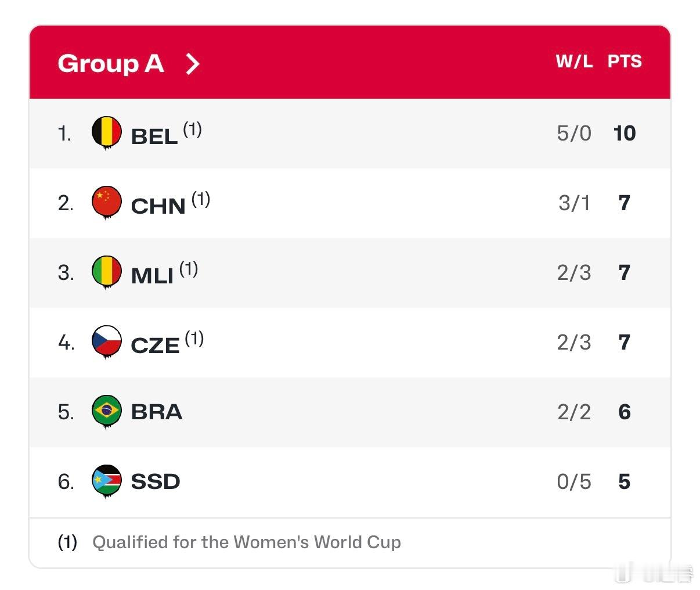The image size is (700, 590).
Task: Click the Czech Republic flag icon
Action: pyautogui.click(x=107, y=341)
